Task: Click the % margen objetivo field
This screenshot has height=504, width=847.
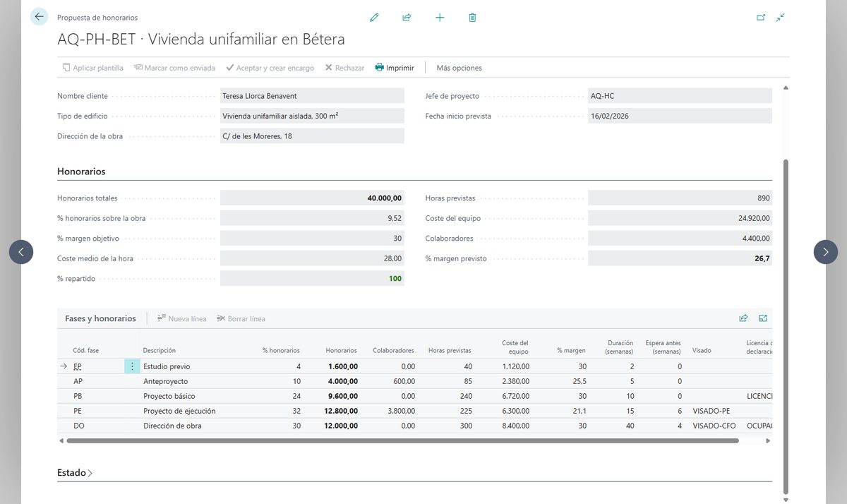Action: pos(312,239)
